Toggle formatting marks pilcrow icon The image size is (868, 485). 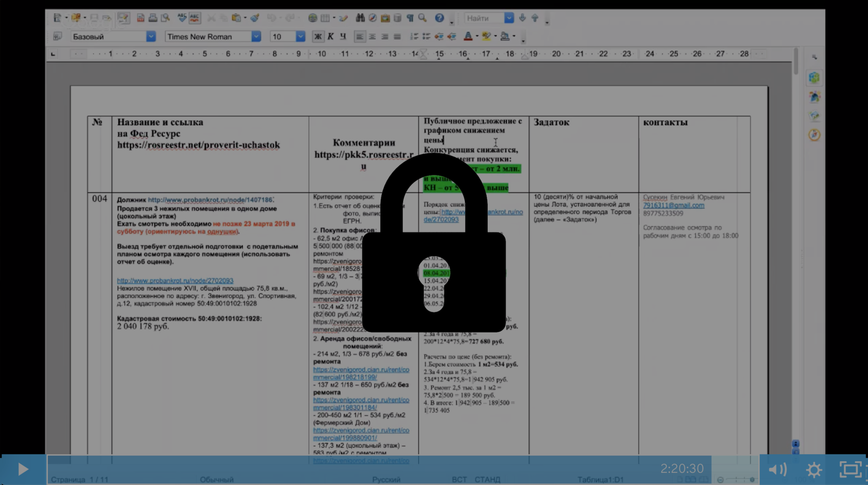pyautogui.click(x=410, y=18)
